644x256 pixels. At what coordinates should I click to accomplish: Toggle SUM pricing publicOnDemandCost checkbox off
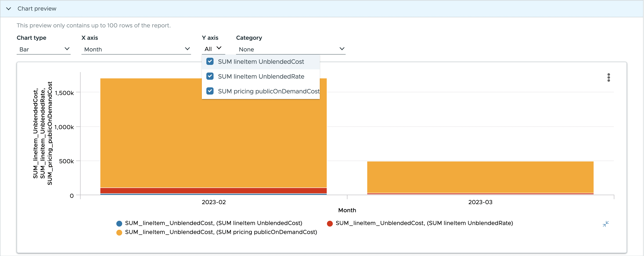(x=210, y=90)
